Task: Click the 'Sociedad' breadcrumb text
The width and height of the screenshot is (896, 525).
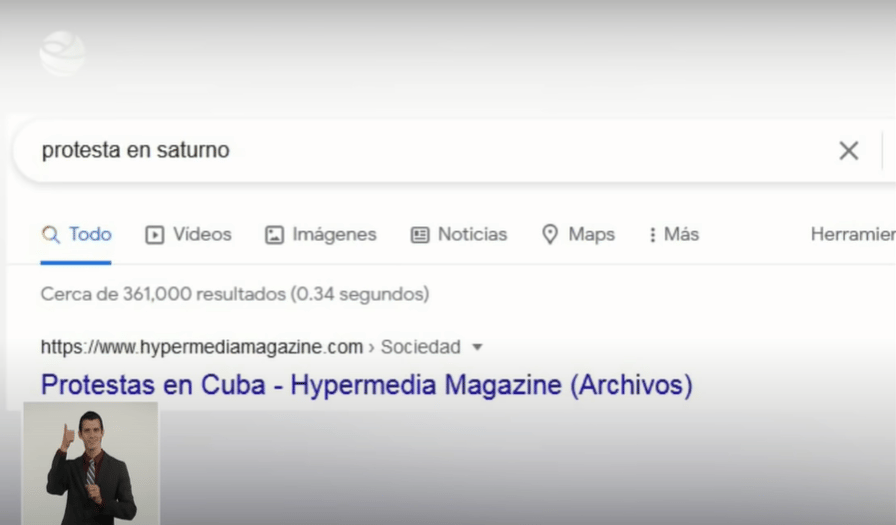Action: 421,347
